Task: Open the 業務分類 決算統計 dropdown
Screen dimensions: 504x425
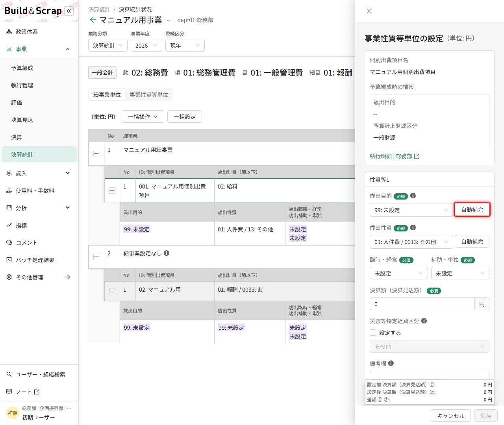Action: 108,45
